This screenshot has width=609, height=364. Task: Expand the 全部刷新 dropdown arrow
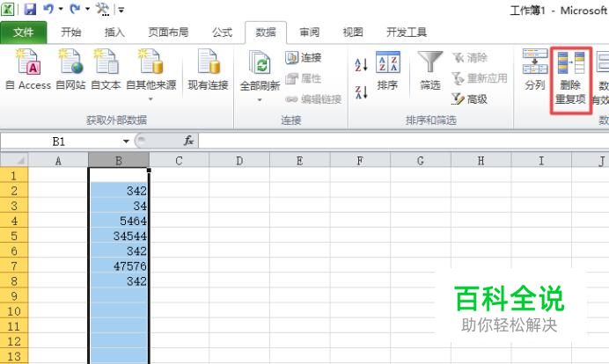click(x=260, y=100)
